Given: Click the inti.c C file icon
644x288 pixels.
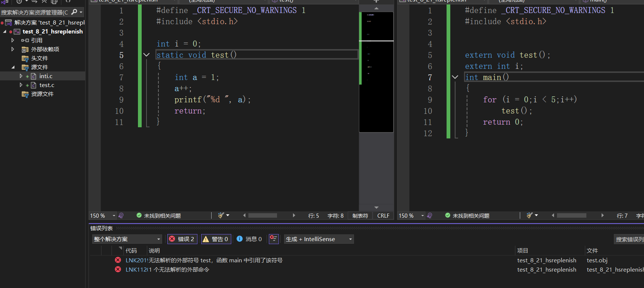Looking at the screenshot, I should 33,76.
